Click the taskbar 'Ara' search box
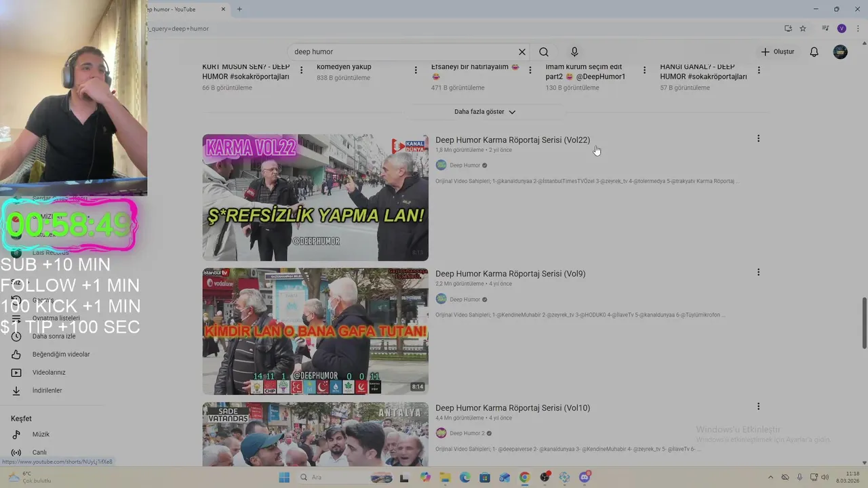868x488 pixels. (x=346, y=477)
